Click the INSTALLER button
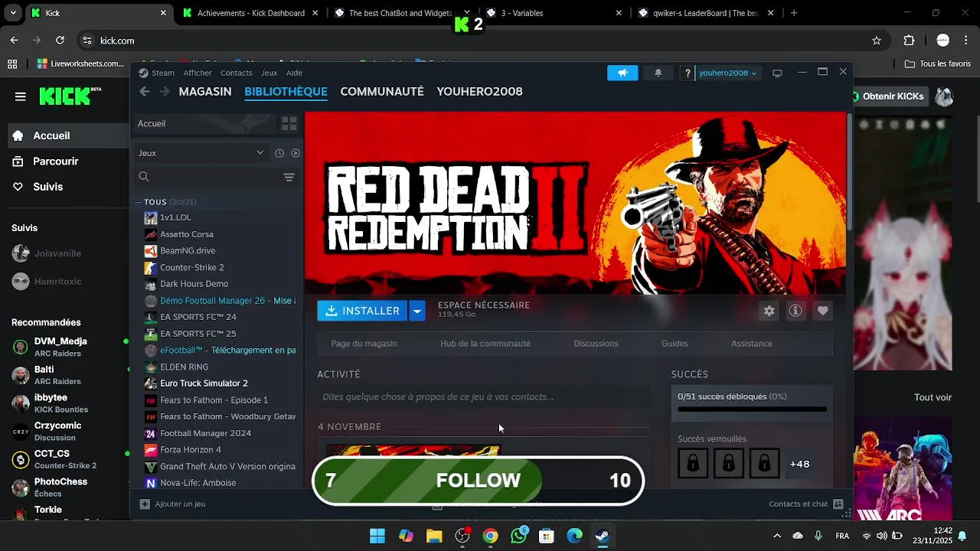This screenshot has width=980, height=551. [363, 311]
